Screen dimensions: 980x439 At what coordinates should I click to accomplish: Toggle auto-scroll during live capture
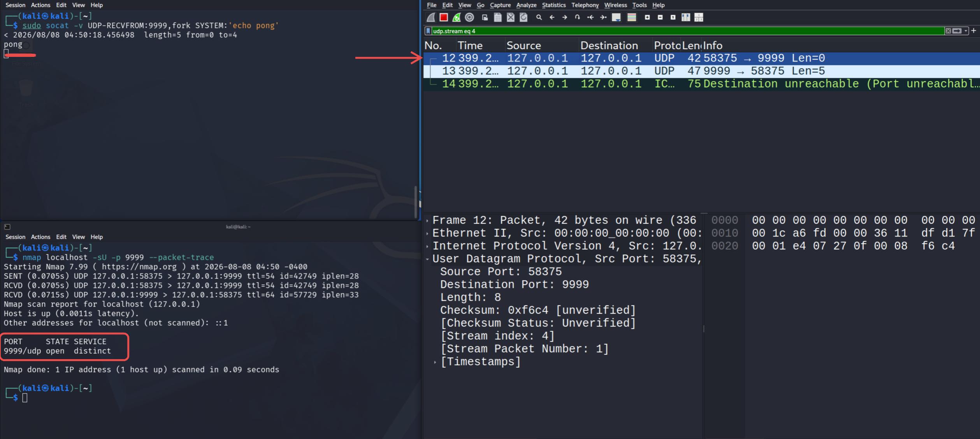(x=616, y=17)
